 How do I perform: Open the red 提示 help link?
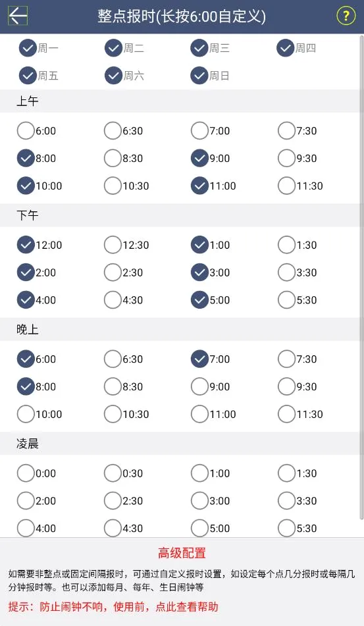(x=113, y=607)
